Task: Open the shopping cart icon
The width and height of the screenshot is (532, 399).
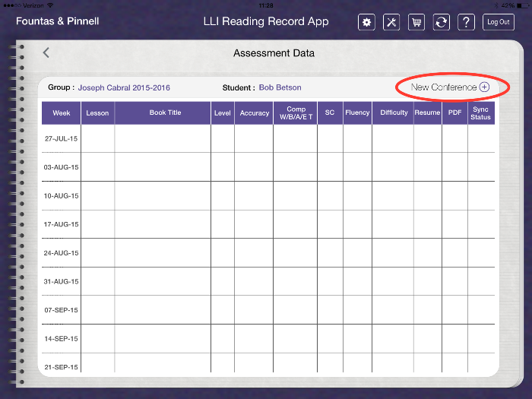Action: click(x=416, y=22)
